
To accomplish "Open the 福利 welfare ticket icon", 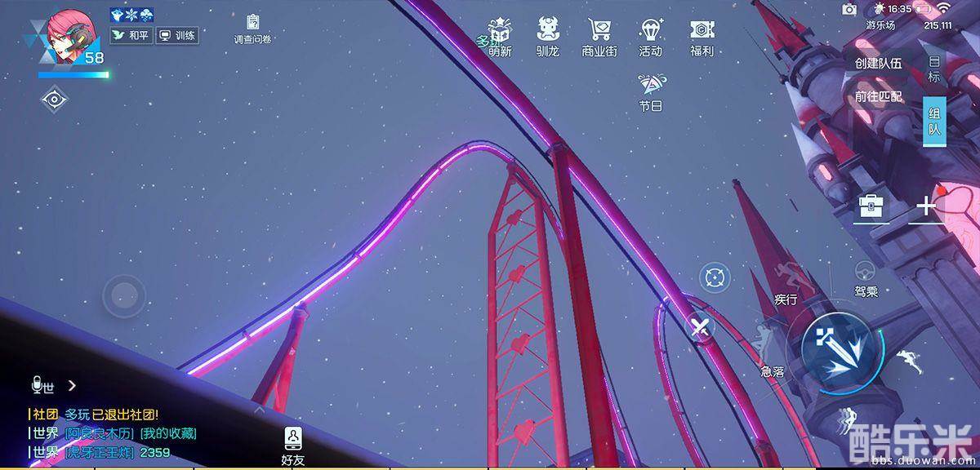I will (702, 32).
